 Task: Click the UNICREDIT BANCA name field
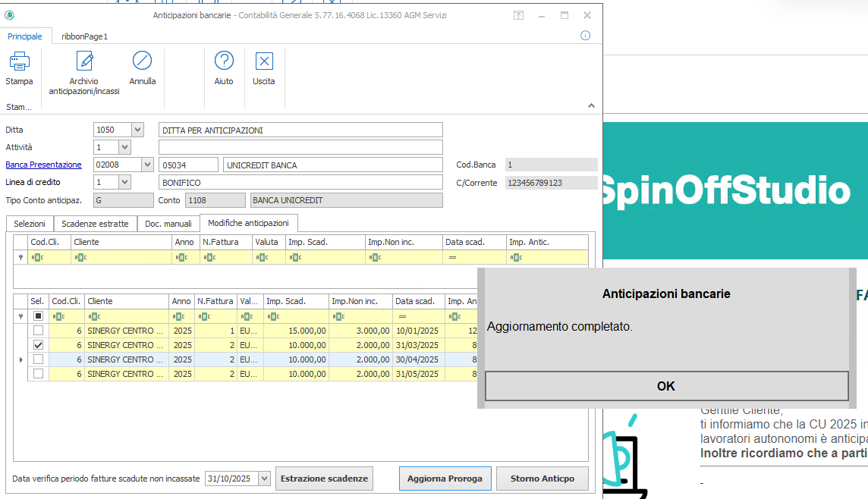tap(332, 165)
